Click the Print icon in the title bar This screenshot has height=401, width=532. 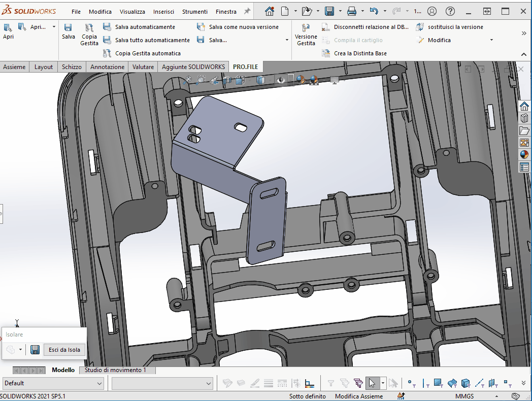pyautogui.click(x=351, y=11)
